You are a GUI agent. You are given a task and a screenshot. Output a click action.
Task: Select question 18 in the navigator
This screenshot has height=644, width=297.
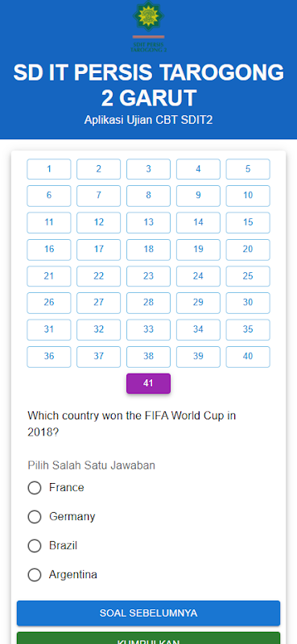148,250
